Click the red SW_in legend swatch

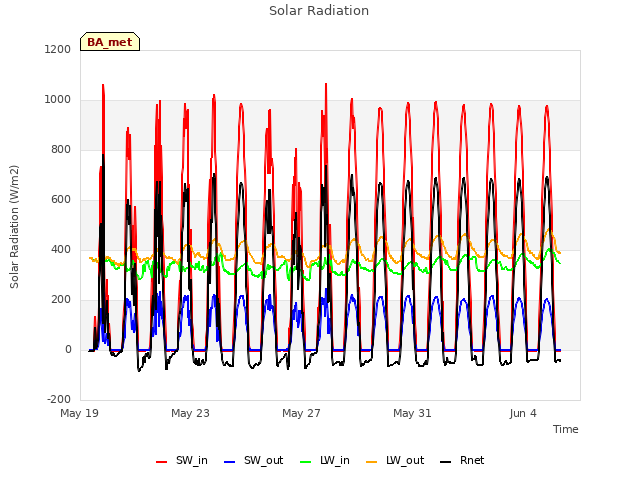(x=162, y=462)
